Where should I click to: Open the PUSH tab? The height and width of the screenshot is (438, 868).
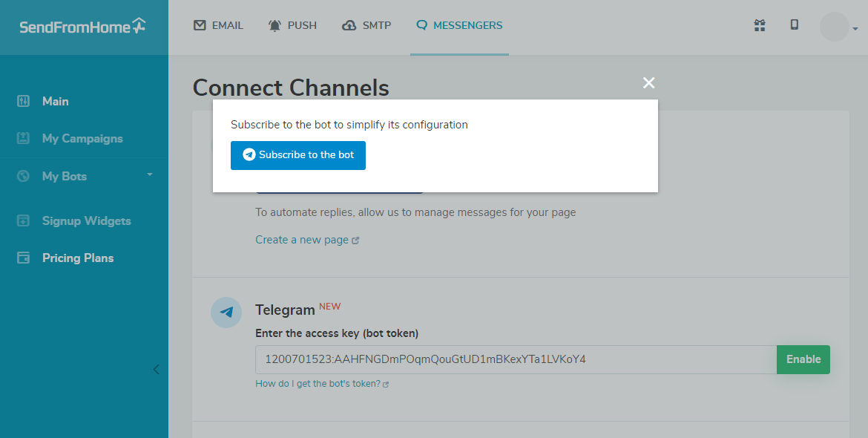[292, 25]
